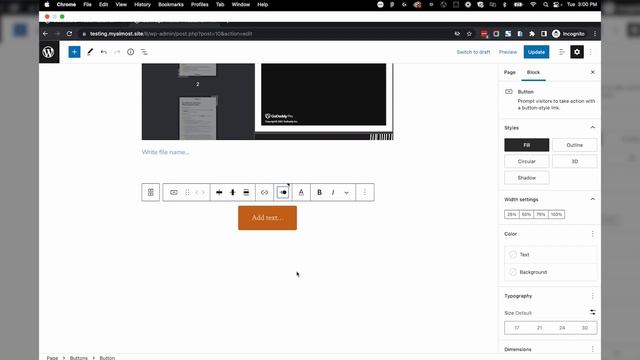Image resolution: width=640 pixels, height=360 pixels.
Task: Choose font size 21
Action: pyautogui.click(x=539, y=328)
